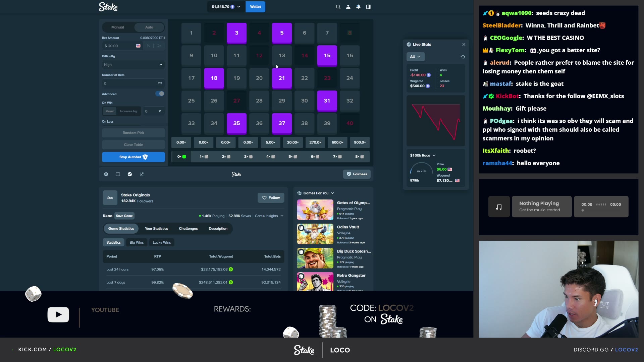The width and height of the screenshot is (644, 362).
Task: Enable theatre mode rectangle icon
Action: point(118,174)
